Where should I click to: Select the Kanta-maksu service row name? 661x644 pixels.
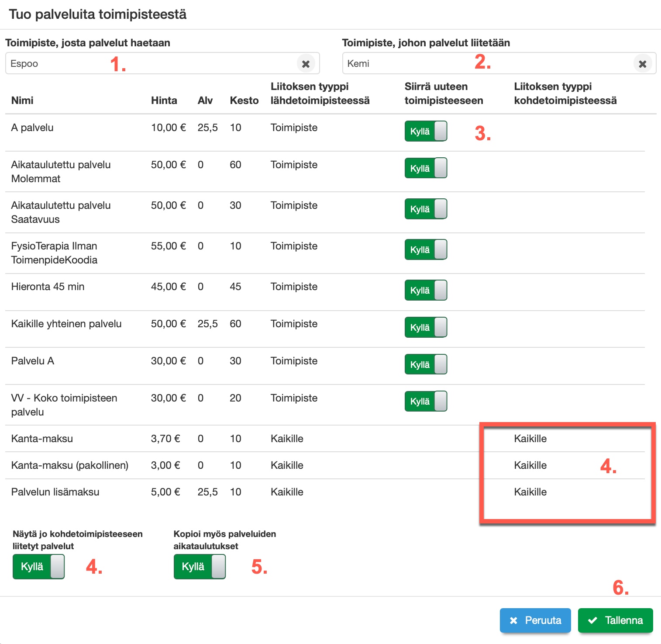pyautogui.click(x=42, y=439)
